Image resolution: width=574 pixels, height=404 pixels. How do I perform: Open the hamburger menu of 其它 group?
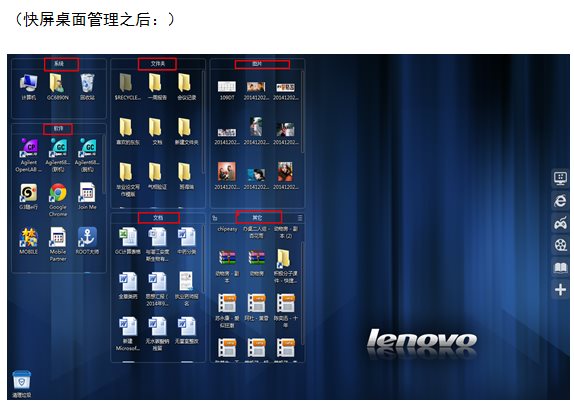(300, 218)
